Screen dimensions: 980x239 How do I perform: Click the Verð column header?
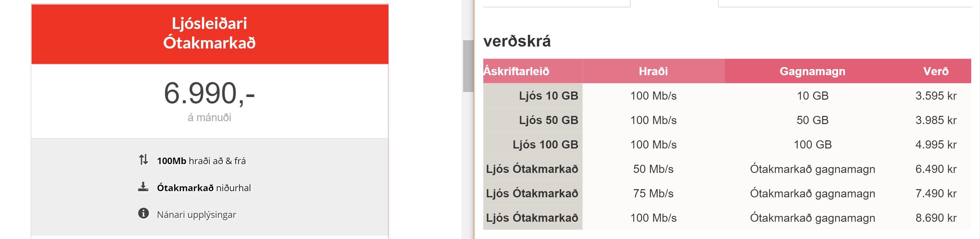[x=935, y=71]
